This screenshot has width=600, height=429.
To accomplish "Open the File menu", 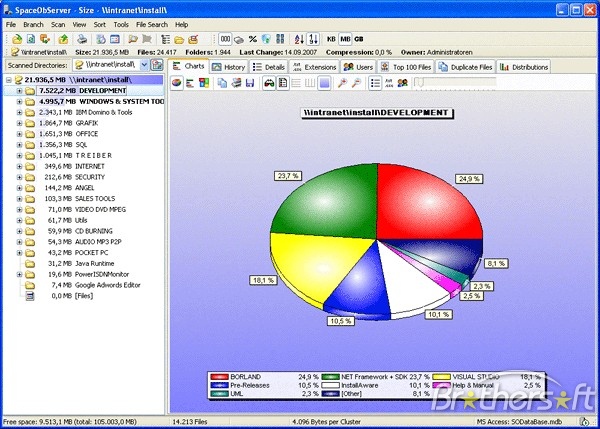I will [11, 24].
